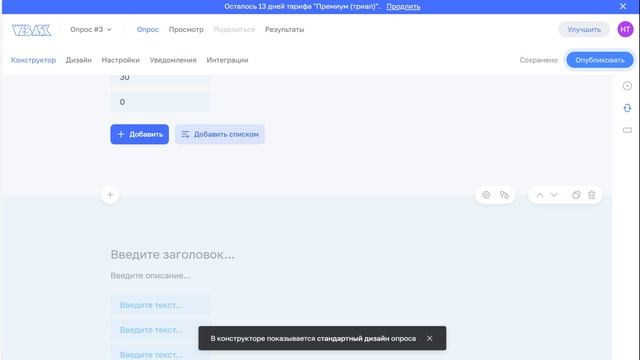The width and height of the screenshot is (640, 360).
Task: Open the Интеграции subtab
Action: 227,60
